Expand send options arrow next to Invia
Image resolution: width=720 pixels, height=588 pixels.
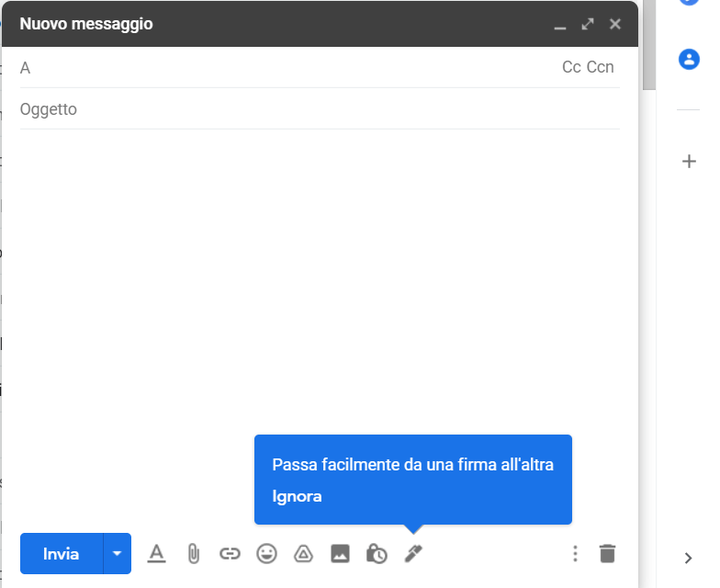point(117,553)
